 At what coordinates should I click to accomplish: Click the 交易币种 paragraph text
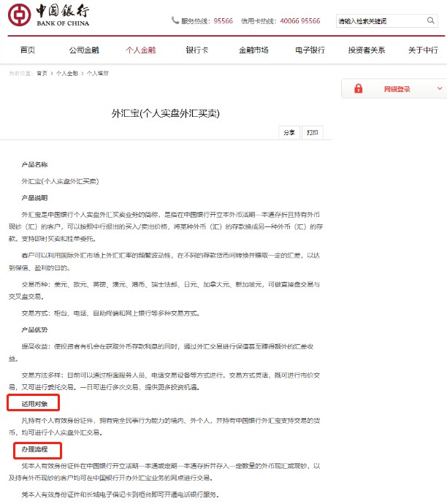164,290
